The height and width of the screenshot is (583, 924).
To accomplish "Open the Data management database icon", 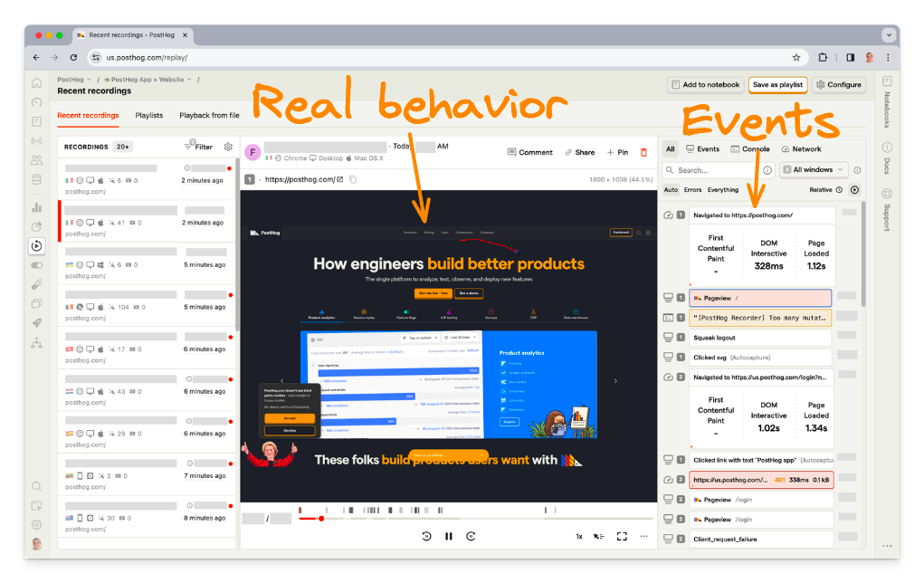I will click(x=36, y=180).
